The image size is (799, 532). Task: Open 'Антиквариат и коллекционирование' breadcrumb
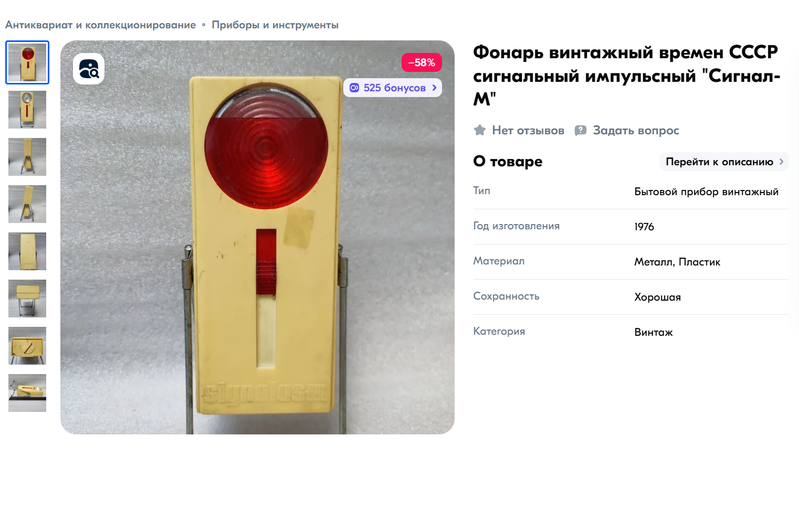click(100, 25)
